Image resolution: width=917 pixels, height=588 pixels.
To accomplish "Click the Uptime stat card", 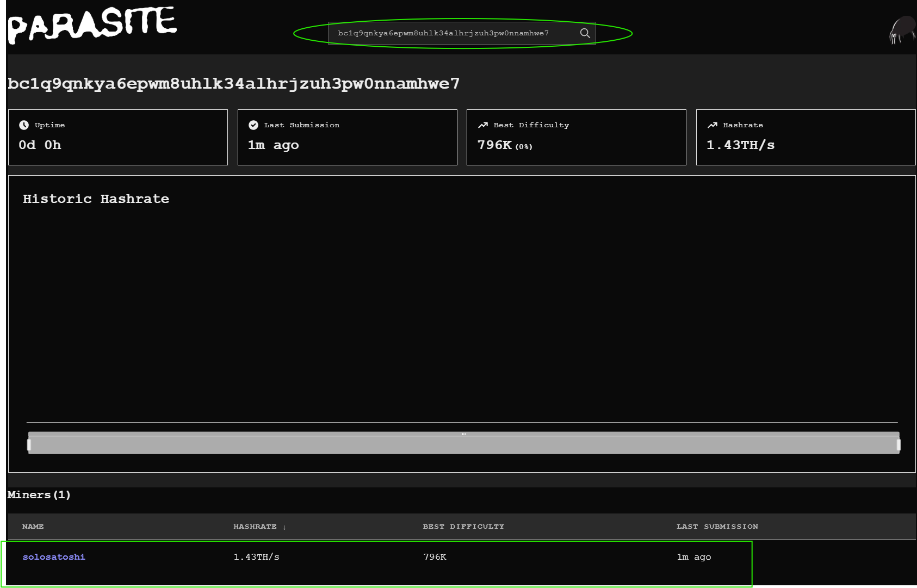I will pyautogui.click(x=117, y=137).
